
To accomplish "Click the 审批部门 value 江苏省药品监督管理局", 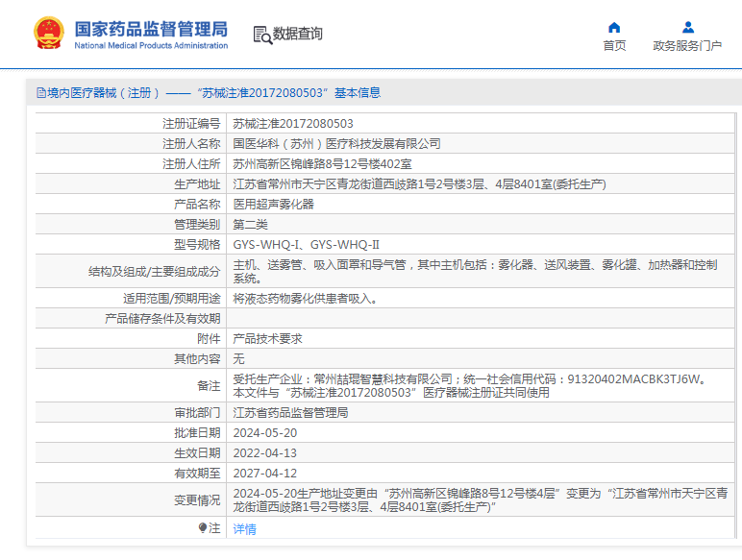I will (x=290, y=412).
